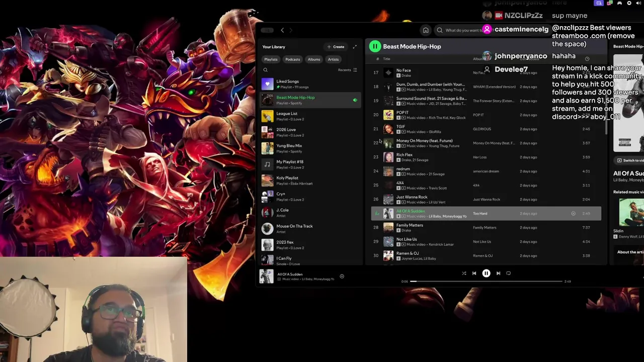The height and width of the screenshot is (362, 644).
Task: Play track 17 No Face
Action: pyautogui.click(x=486, y=72)
